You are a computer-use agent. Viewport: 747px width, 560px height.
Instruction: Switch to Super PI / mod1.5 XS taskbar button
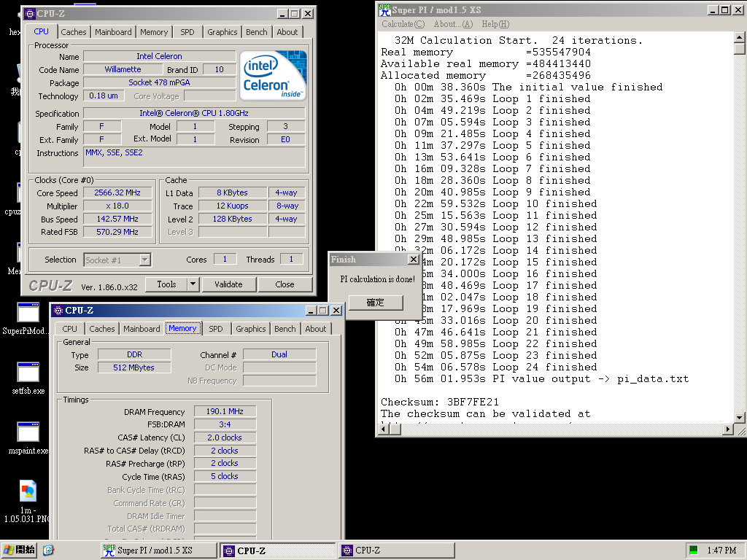pyautogui.click(x=159, y=551)
